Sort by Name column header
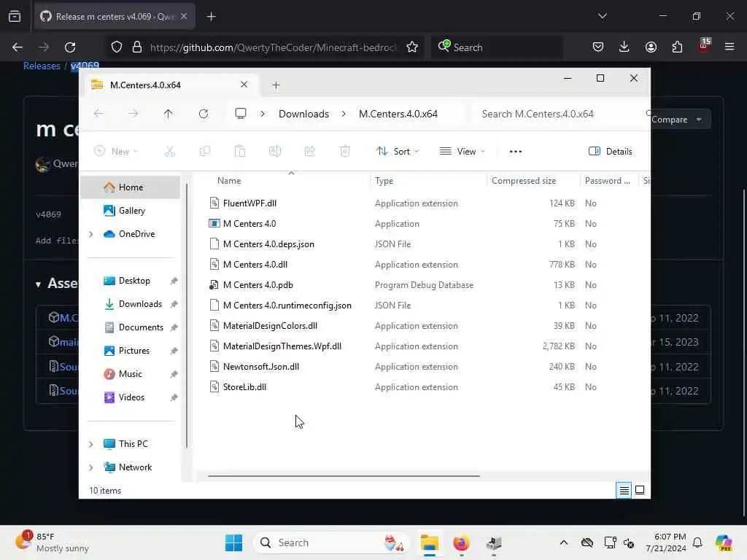The height and width of the screenshot is (560, 747). [x=228, y=181]
